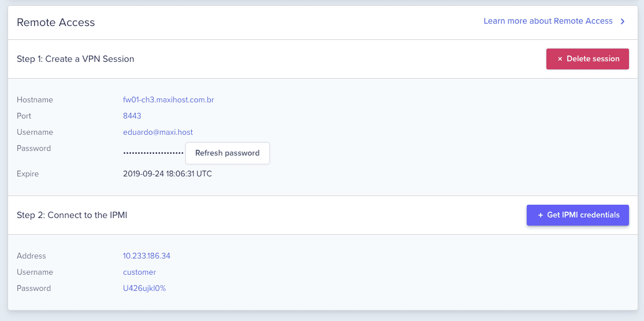Click IPMI password U426ujkl0%
This screenshot has height=321, width=644.
144,289
